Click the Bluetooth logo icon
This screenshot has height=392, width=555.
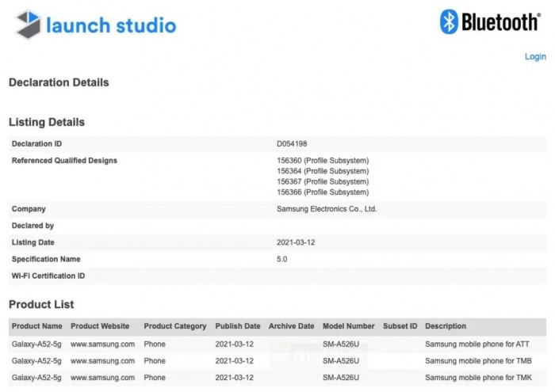pos(450,21)
